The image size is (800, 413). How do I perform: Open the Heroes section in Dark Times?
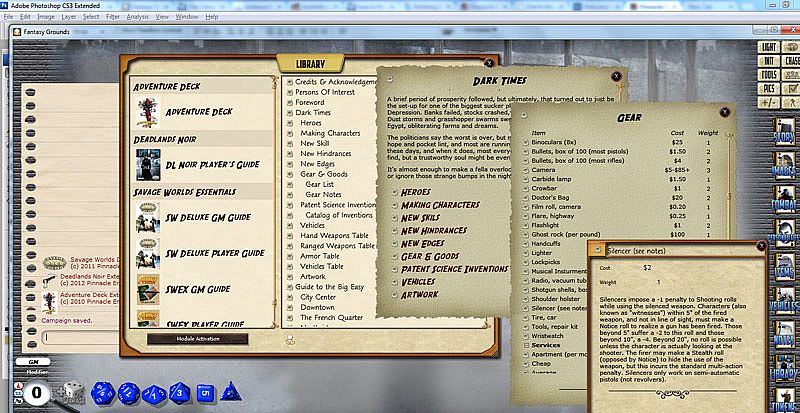[x=415, y=192]
